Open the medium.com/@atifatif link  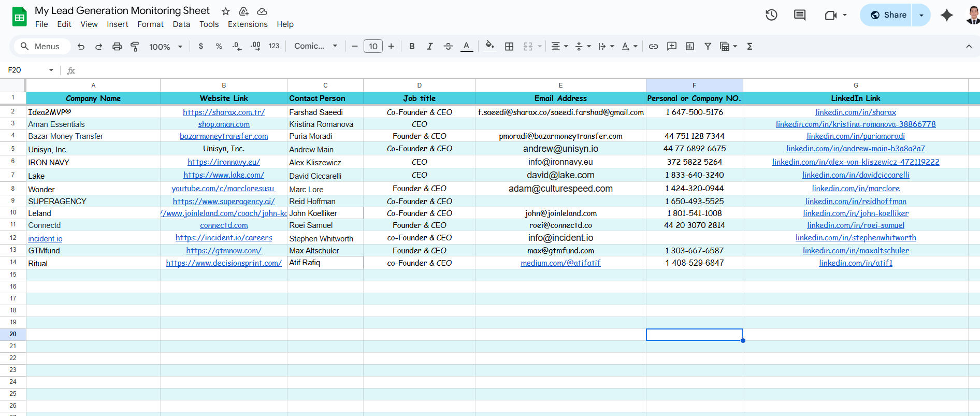point(560,263)
